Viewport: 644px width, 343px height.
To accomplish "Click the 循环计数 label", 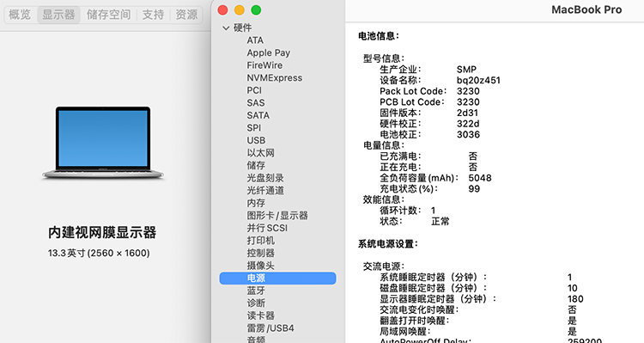I will point(400,211).
